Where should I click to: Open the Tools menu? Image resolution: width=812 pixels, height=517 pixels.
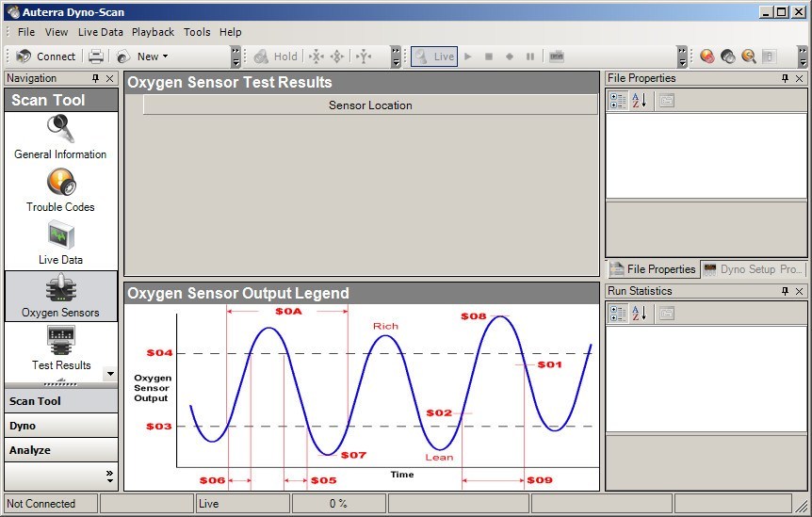tap(197, 32)
